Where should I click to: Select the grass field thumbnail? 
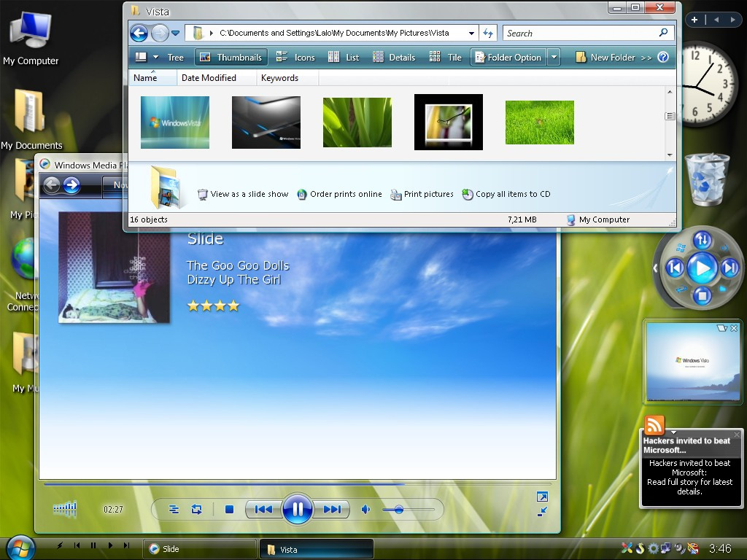click(540, 122)
